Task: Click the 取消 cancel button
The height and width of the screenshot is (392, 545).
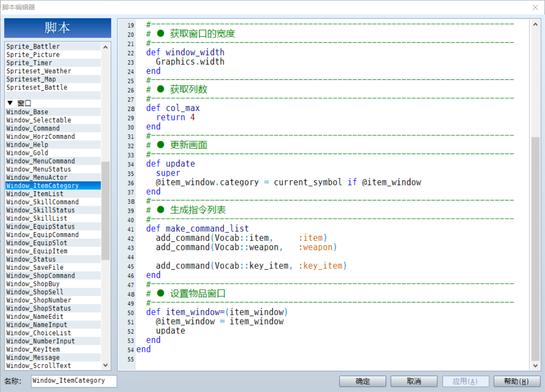Action: point(414,381)
